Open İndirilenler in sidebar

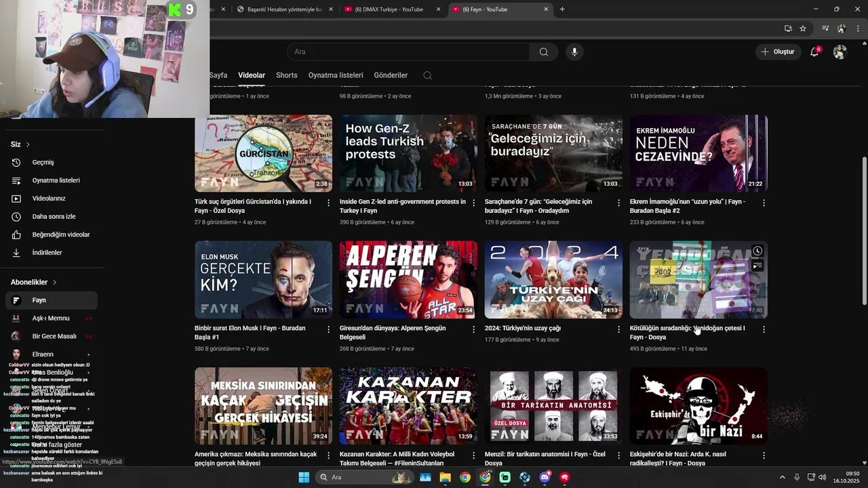click(x=52, y=253)
